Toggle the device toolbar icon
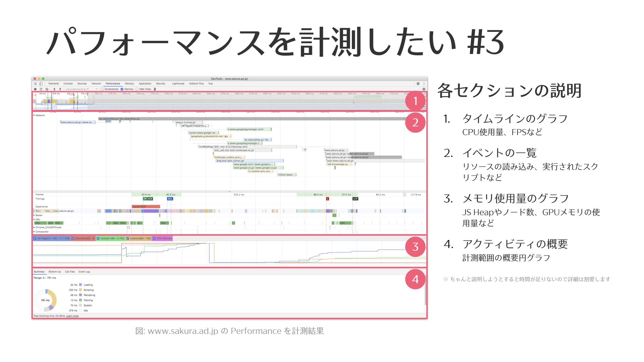The height and width of the screenshot is (362, 644). click(x=41, y=84)
